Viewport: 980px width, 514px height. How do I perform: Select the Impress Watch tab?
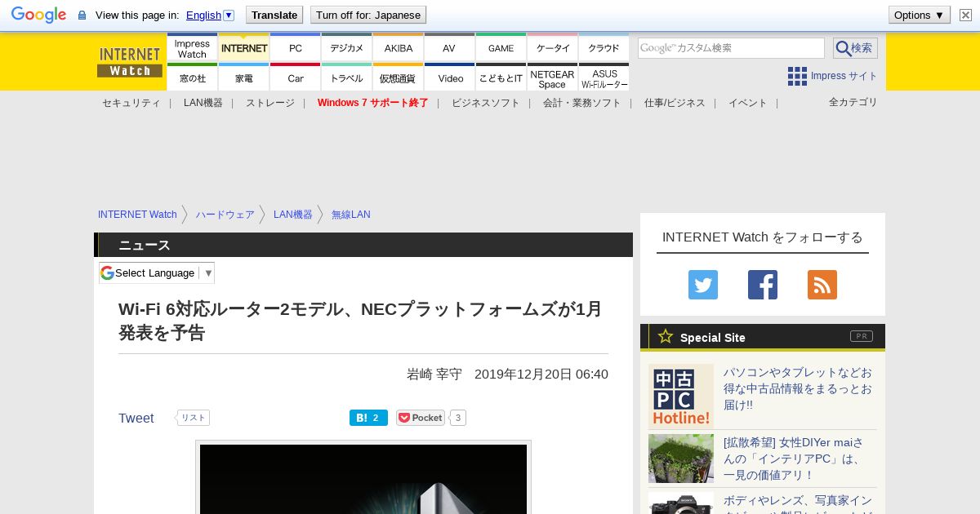tap(192, 49)
